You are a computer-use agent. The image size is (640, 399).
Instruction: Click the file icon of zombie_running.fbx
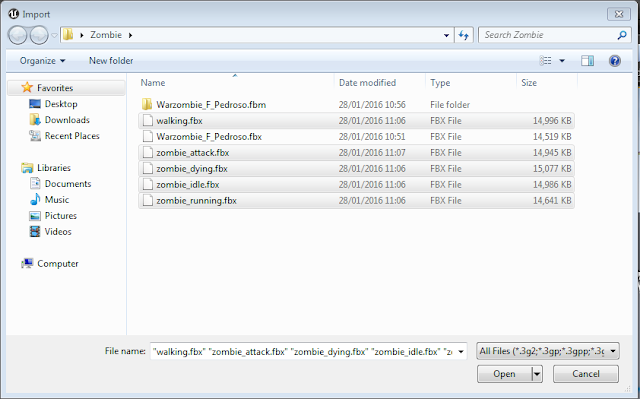pos(148,200)
